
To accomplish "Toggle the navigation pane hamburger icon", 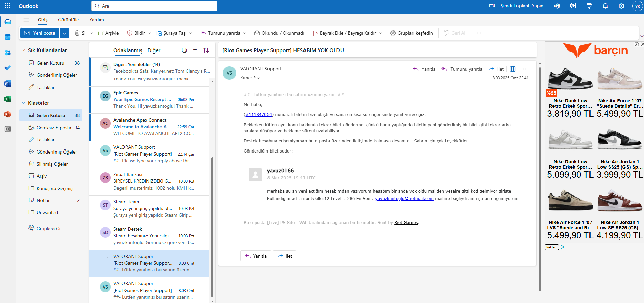I will click(26, 20).
